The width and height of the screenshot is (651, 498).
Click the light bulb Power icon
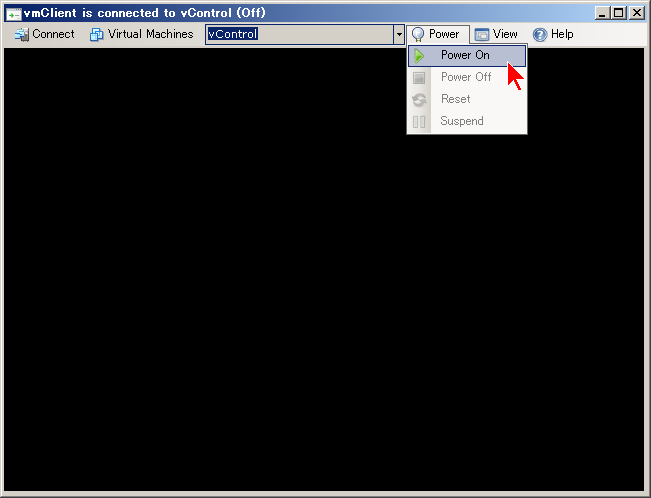coord(418,34)
